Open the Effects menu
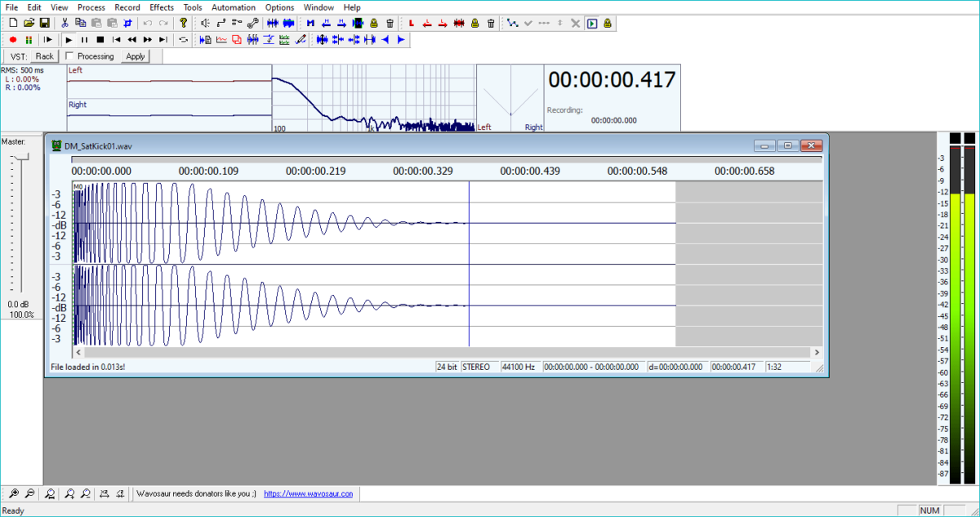 161,7
